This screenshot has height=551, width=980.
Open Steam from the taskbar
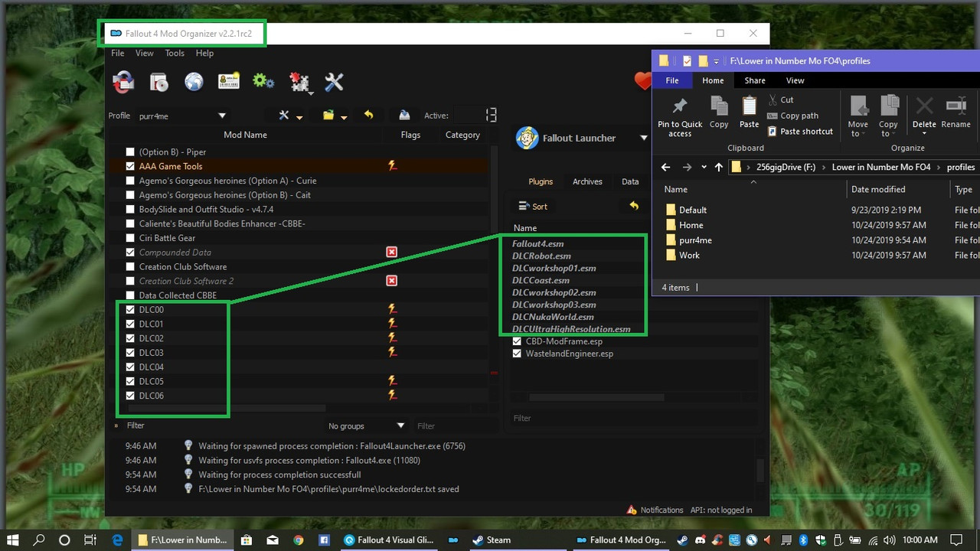[492, 540]
